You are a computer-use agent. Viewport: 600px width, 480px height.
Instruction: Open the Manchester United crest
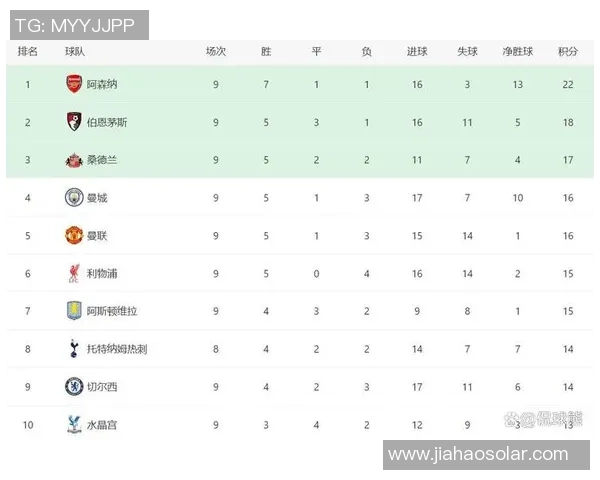74,235
